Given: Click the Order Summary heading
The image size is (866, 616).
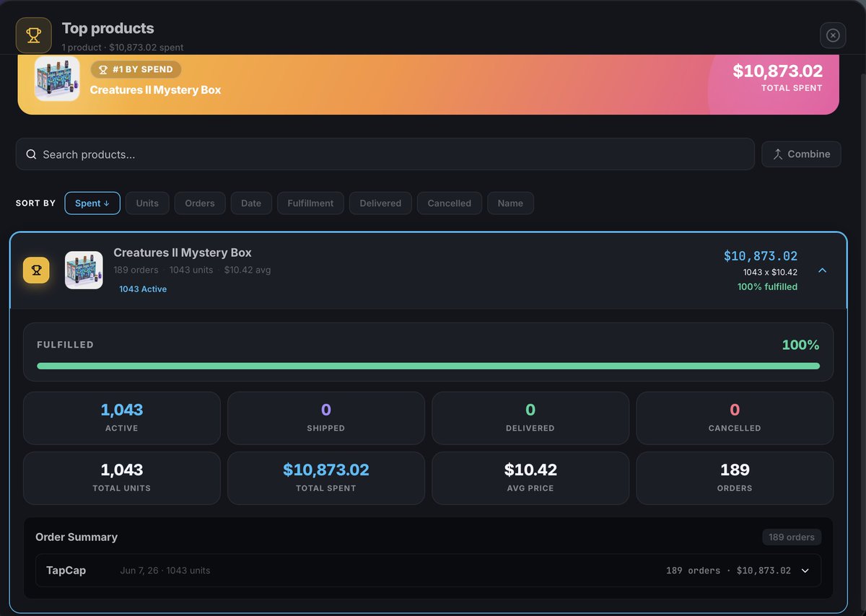Looking at the screenshot, I should click(x=76, y=537).
